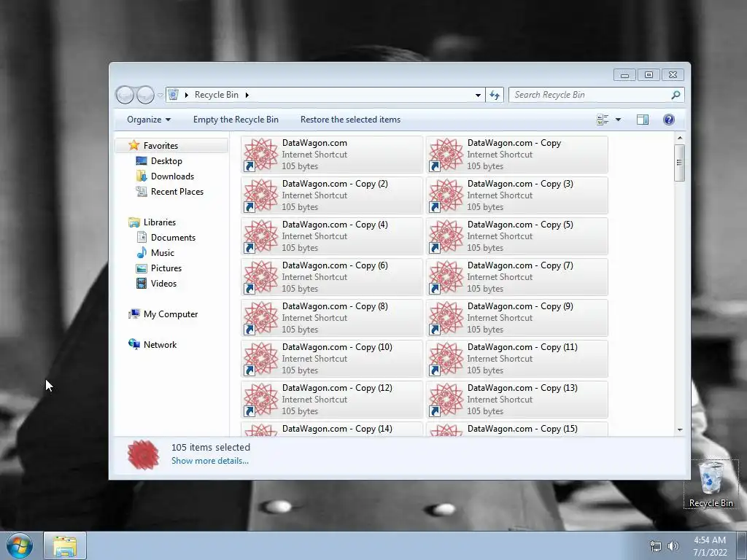The width and height of the screenshot is (747, 560).
Task: Select My Computer in navigation pane
Action: pos(171,314)
